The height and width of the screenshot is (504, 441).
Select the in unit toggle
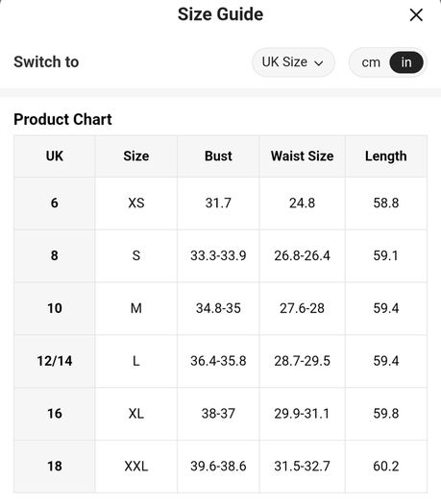pos(406,62)
